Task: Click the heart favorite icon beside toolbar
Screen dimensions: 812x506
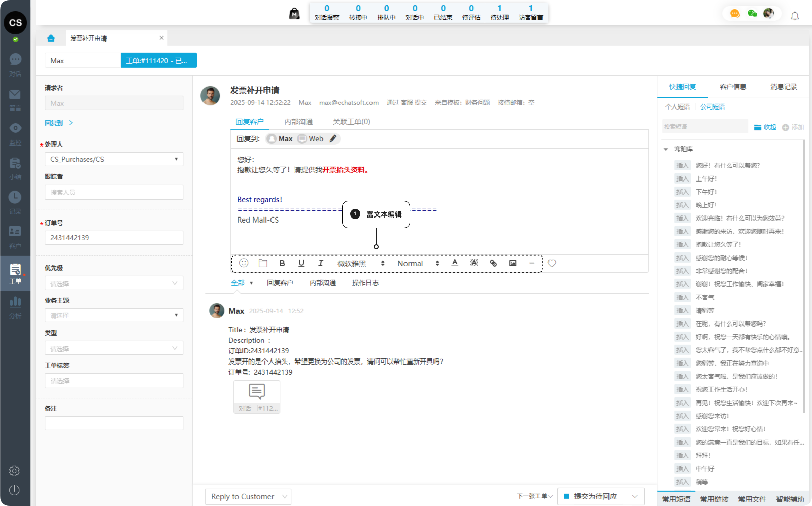Action: [x=552, y=263]
